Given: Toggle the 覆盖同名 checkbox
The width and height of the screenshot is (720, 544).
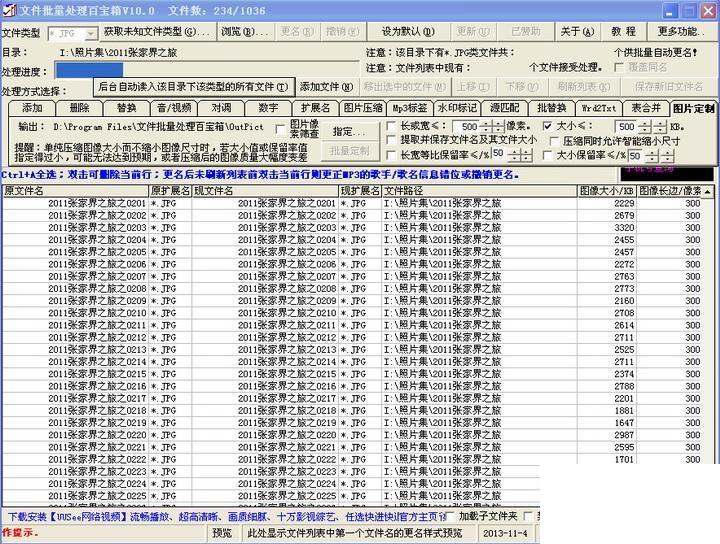Looking at the screenshot, I should [619, 67].
